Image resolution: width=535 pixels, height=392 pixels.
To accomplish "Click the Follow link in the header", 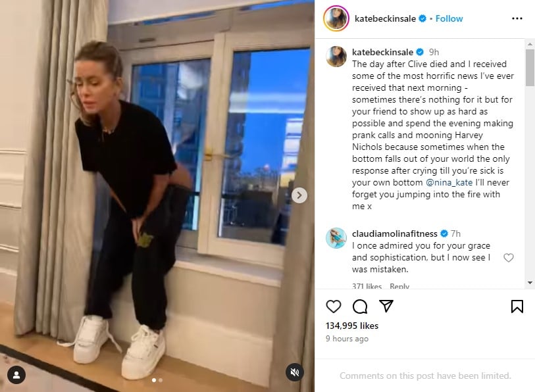I will pyautogui.click(x=449, y=18).
